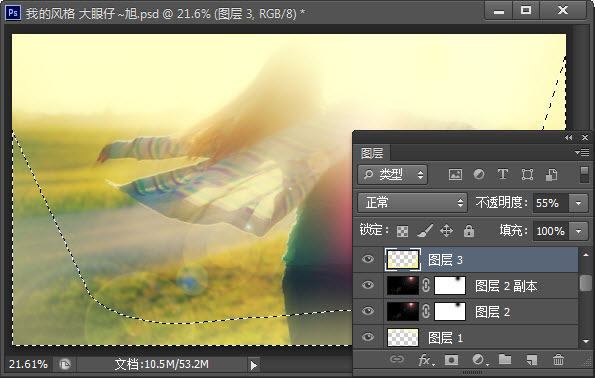Filter layers by pixel layer icon
Viewport: 595px width, 378px height.
pyautogui.click(x=455, y=175)
